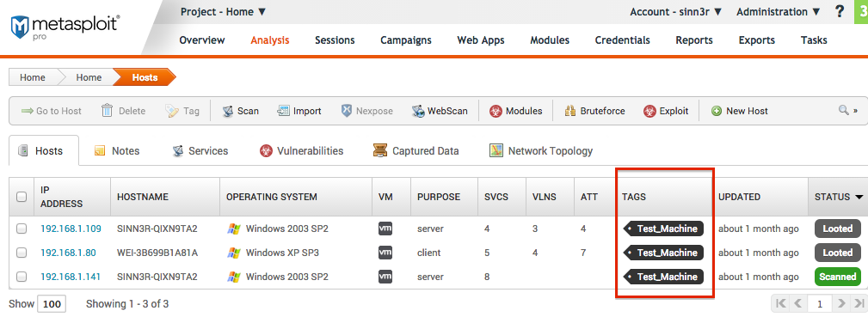Open the Account - sinn3r dropdown

[x=676, y=12]
